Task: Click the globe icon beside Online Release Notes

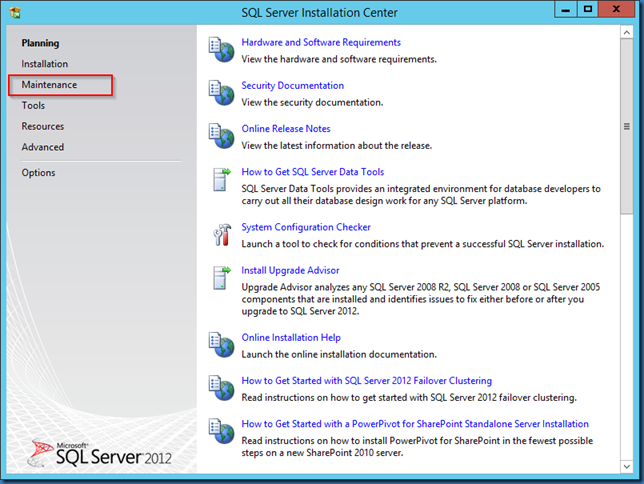Action: click(x=221, y=136)
